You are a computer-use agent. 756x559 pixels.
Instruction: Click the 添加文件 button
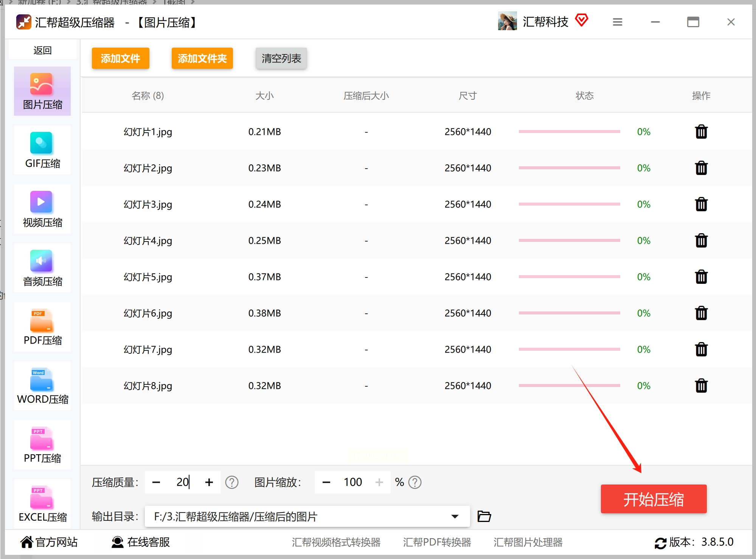[120, 59]
